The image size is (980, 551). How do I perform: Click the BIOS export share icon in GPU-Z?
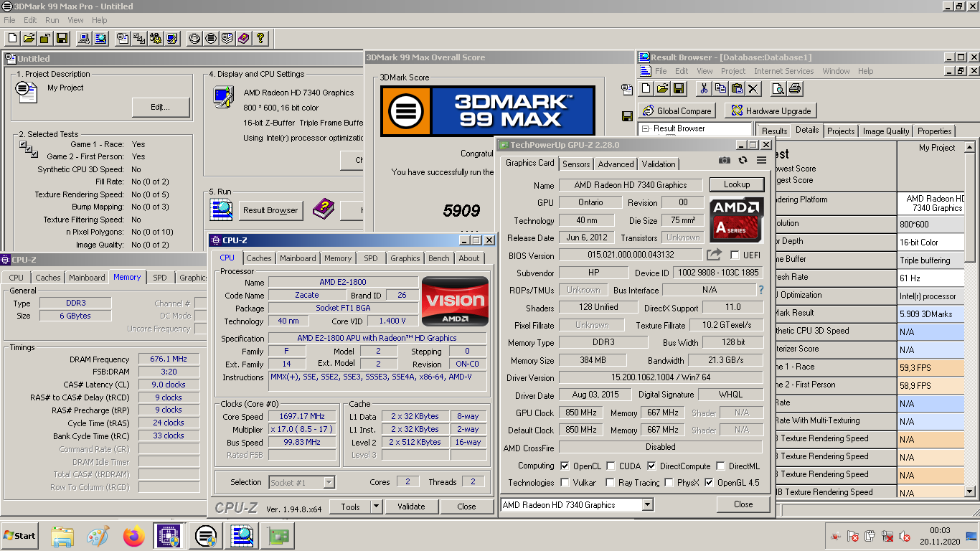tap(715, 254)
